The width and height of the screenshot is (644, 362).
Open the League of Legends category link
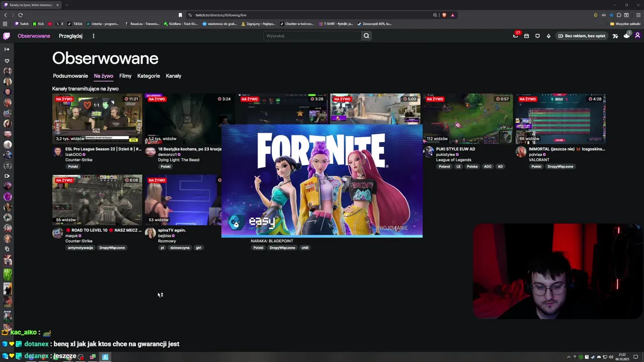[454, 160]
